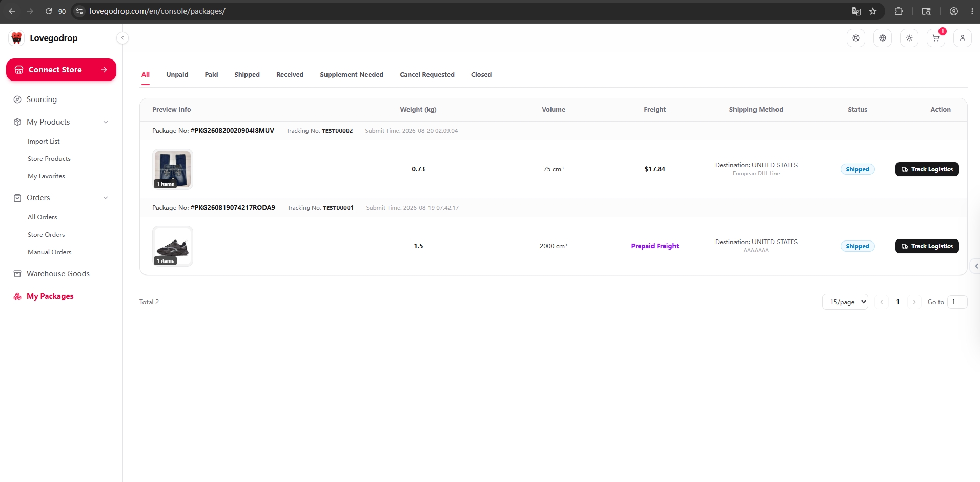
Task: Click Shipped status badge for TEST00002 row
Action: pos(857,169)
